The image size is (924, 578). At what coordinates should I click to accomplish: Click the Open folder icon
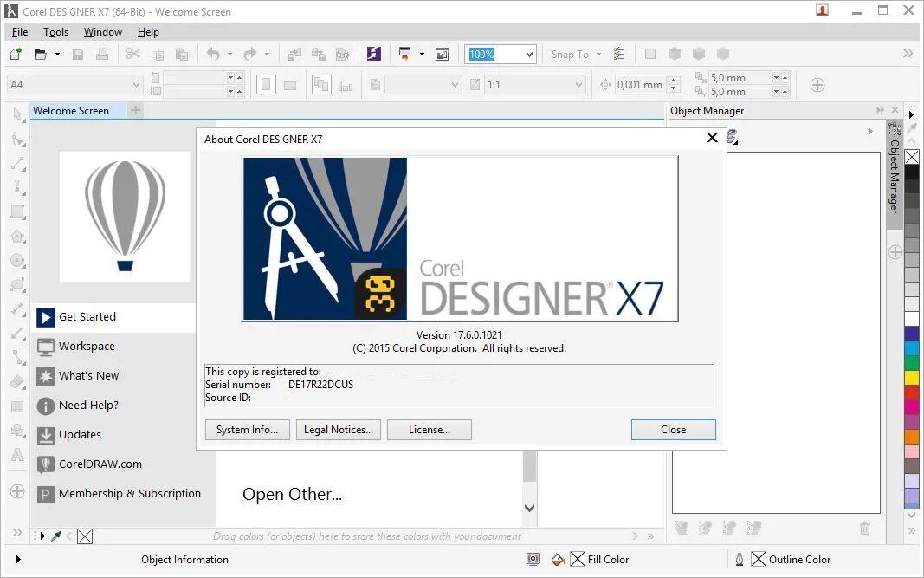click(x=40, y=55)
